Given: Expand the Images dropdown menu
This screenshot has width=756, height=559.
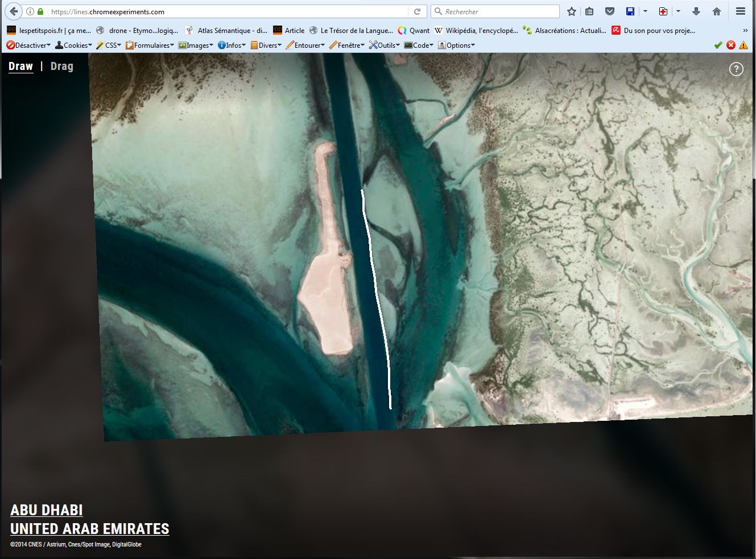Looking at the screenshot, I should (196, 45).
